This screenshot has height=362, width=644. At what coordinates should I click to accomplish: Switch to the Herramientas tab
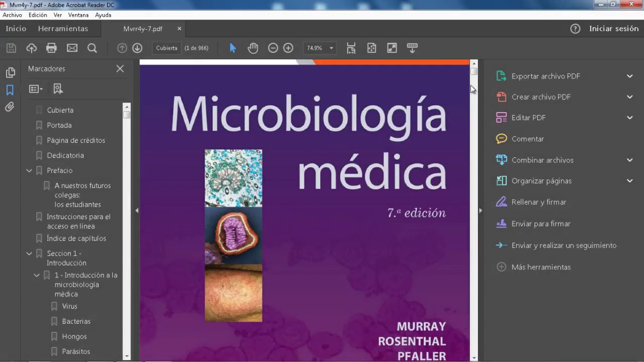click(63, 29)
